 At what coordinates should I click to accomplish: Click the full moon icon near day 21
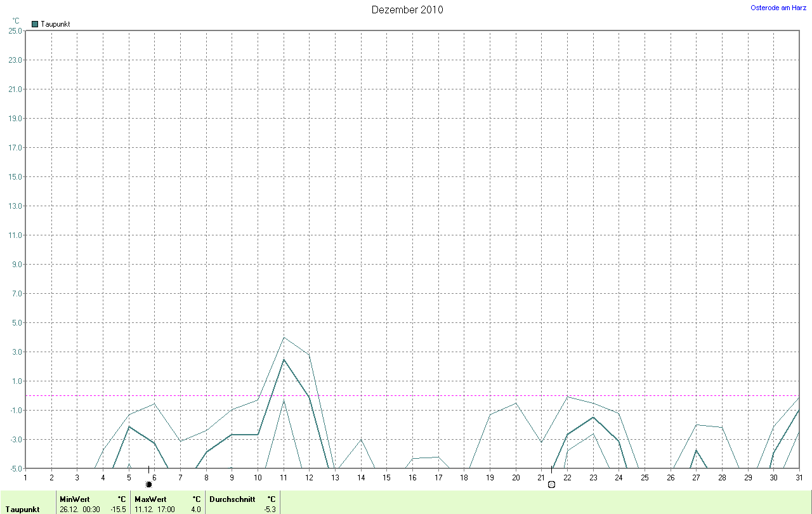[x=551, y=484]
